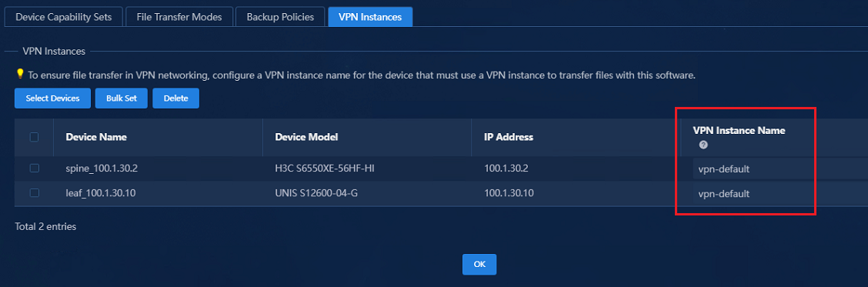Check the box for spine_100.1.30.2

point(34,169)
